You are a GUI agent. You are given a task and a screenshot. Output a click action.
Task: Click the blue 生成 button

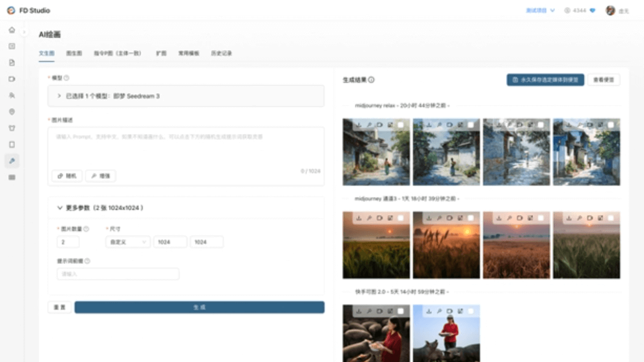[199, 307]
